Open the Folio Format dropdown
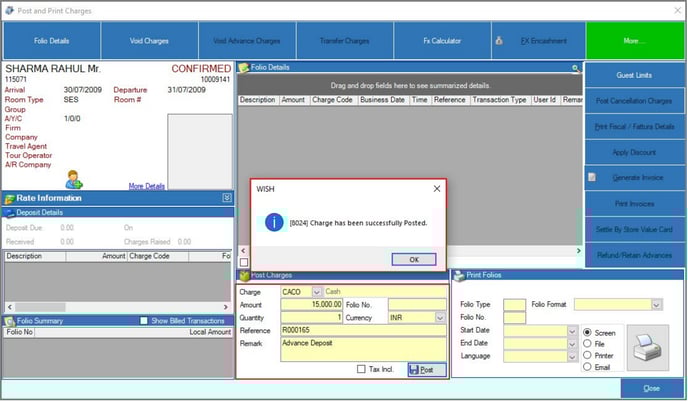The height and width of the screenshot is (402, 688). coord(656,304)
